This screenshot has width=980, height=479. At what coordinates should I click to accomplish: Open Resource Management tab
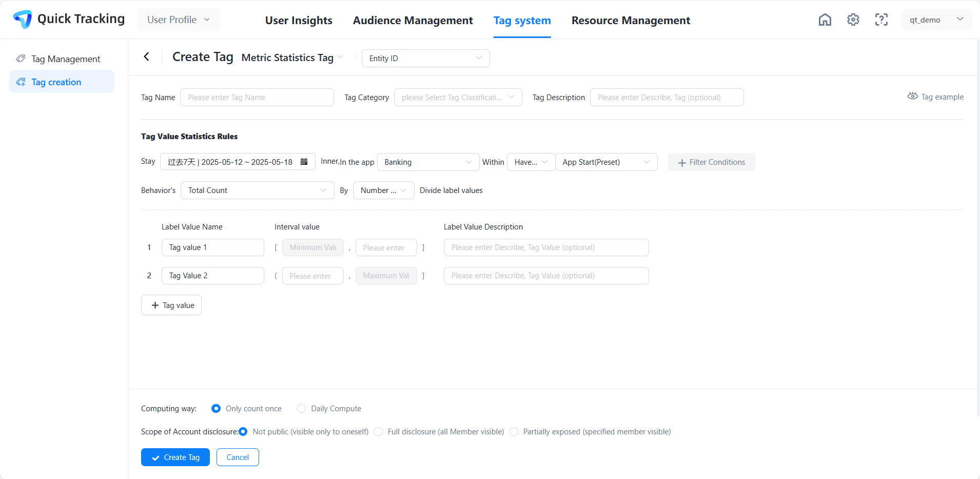click(x=631, y=21)
